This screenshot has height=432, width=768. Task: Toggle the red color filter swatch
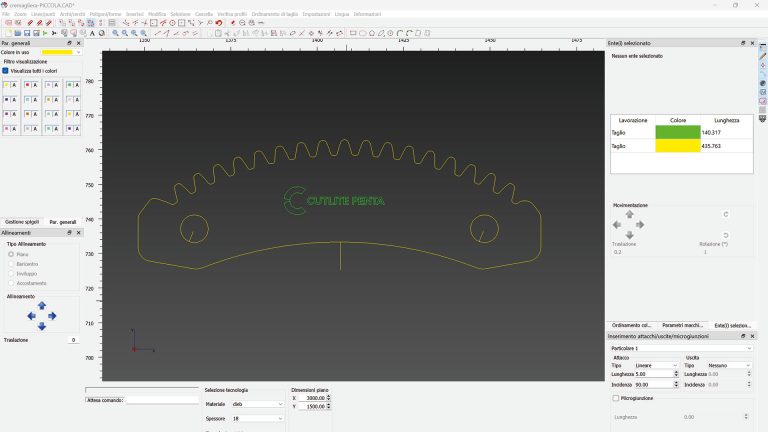coord(27,85)
